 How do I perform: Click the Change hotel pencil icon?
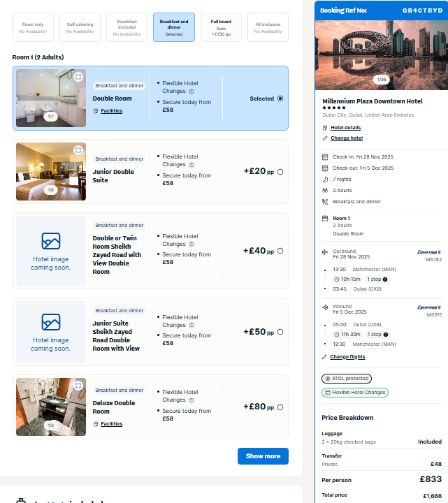tap(325, 138)
